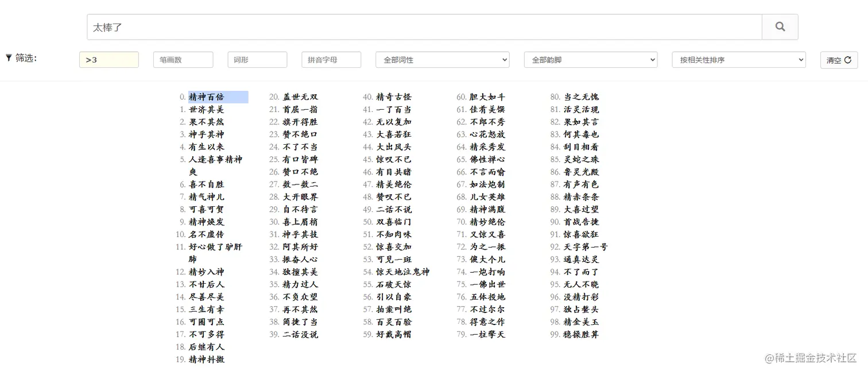This screenshot has height=375, width=868.
Task: Click the result 旗开得胜
Action: click(300, 122)
